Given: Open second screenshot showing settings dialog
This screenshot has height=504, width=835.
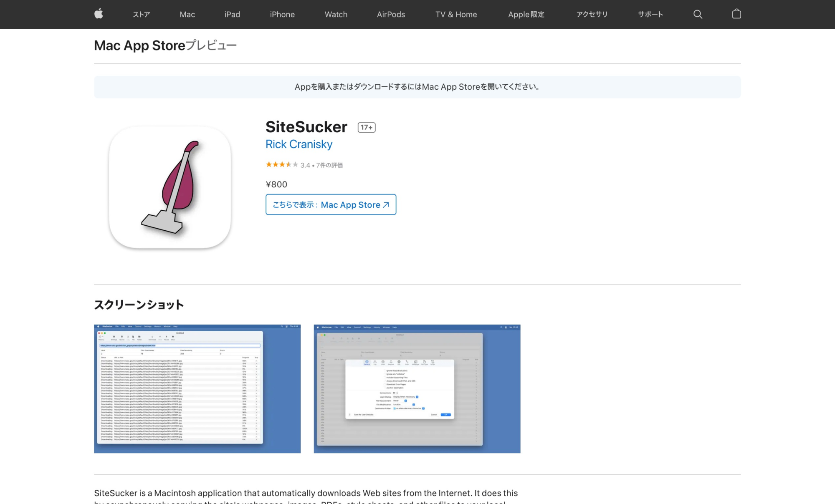Looking at the screenshot, I should [417, 389].
